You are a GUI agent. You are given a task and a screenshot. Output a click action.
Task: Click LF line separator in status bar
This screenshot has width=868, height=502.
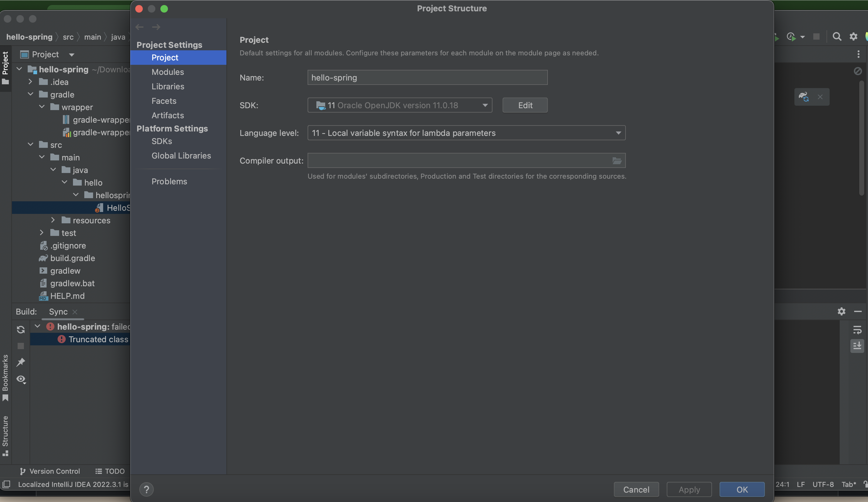tap(801, 484)
